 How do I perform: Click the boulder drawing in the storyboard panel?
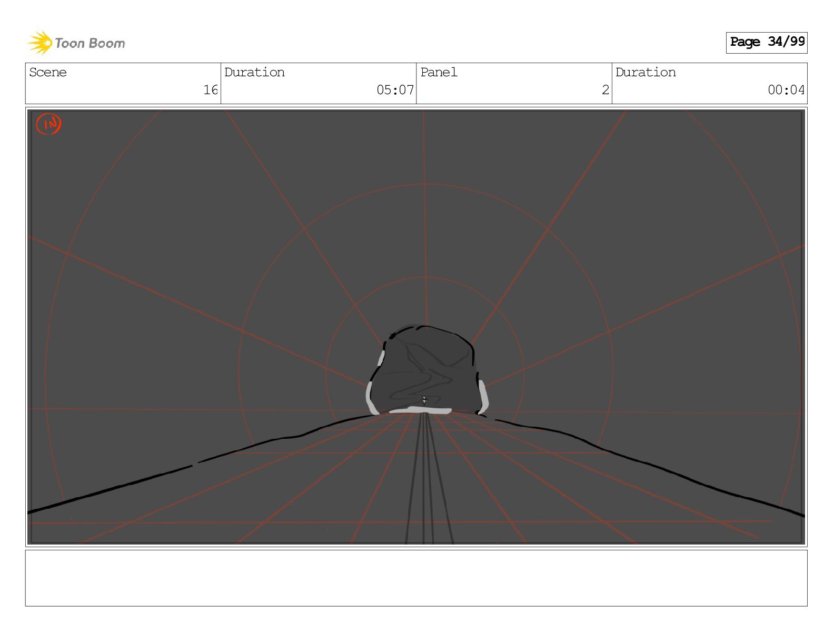pyautogui.click(x=426, y=370)
